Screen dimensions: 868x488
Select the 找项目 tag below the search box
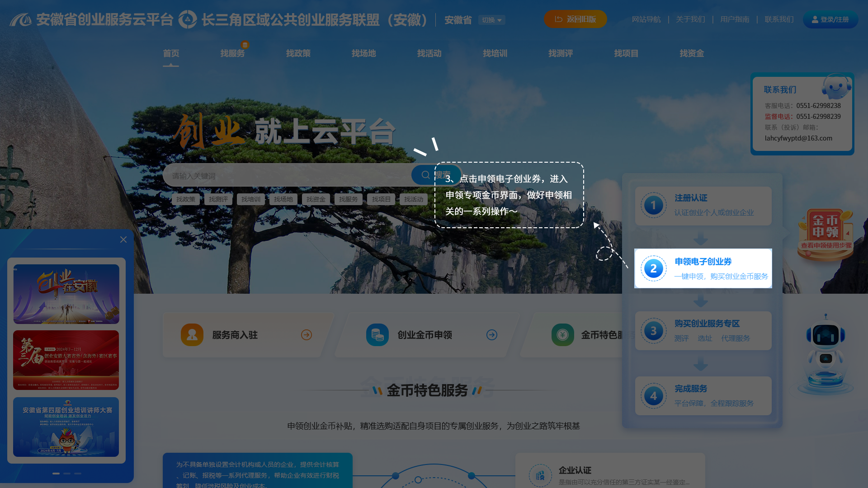click(x=381, y=199)
